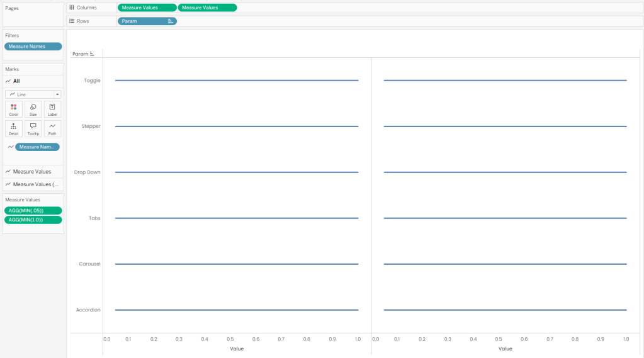Click the Toggle row line in left chart
This screenshot has height=358, width=644.
click(237, 81)
